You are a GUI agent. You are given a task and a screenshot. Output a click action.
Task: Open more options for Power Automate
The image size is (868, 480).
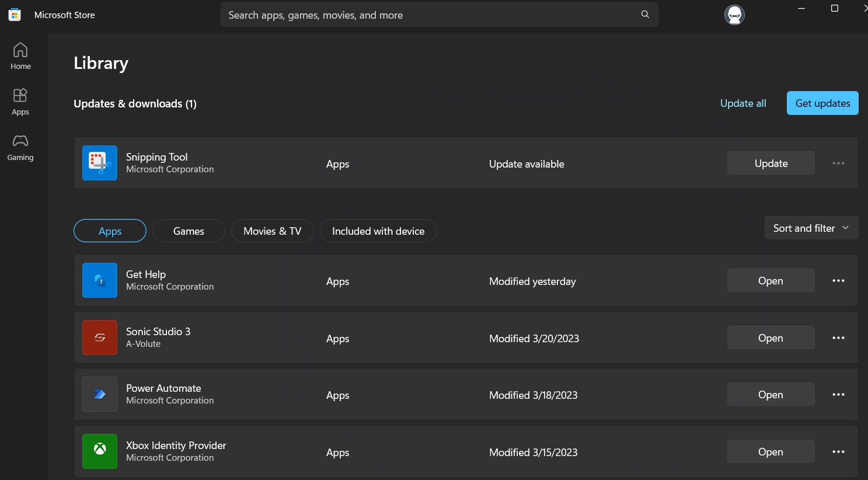(x=838, y=395)
